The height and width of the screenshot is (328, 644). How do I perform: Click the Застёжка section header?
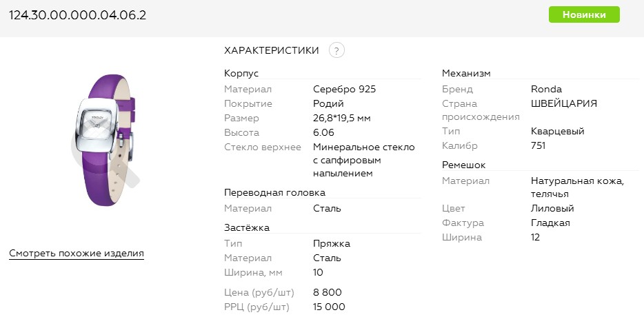tap(247, 227)
